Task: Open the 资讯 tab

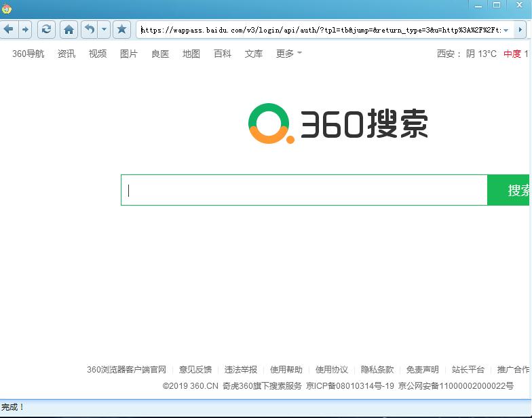Action: click(66, 54)
